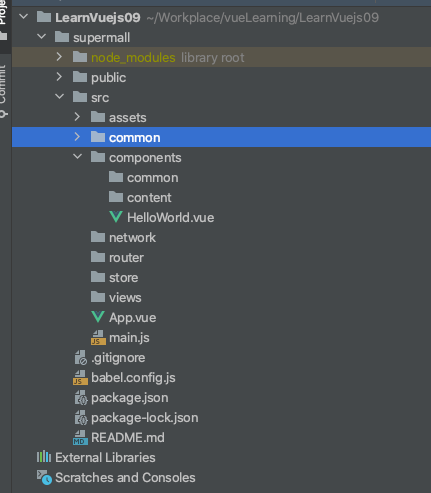Expand the node_modules folder arrow

pyautogui.click(x=59, y=57)
